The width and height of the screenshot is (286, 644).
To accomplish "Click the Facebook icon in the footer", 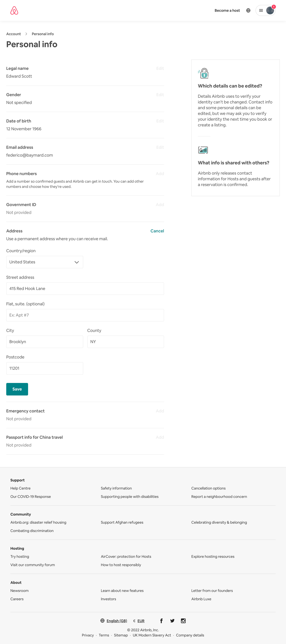I will tap(161, 621).
